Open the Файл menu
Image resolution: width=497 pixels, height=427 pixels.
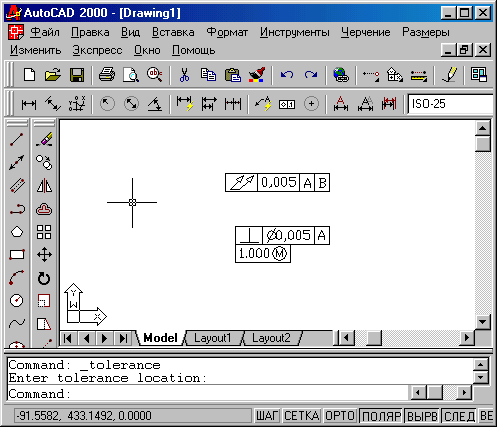pos(45,32)
